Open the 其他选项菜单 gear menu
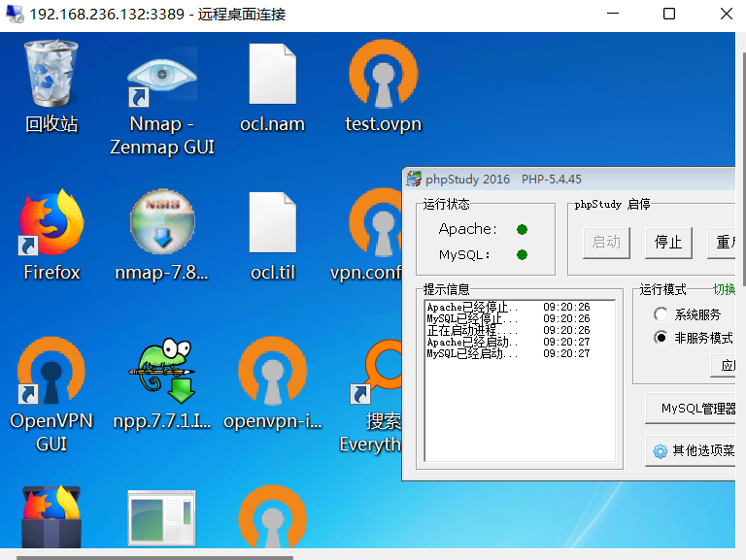This screenshot has height=560, width=746. coord(692,450)
